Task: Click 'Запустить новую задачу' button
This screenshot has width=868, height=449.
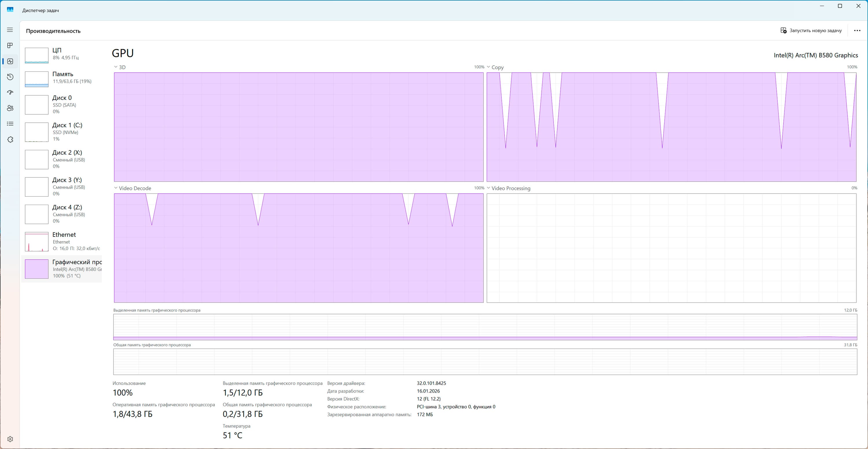Action: [811, 31]
